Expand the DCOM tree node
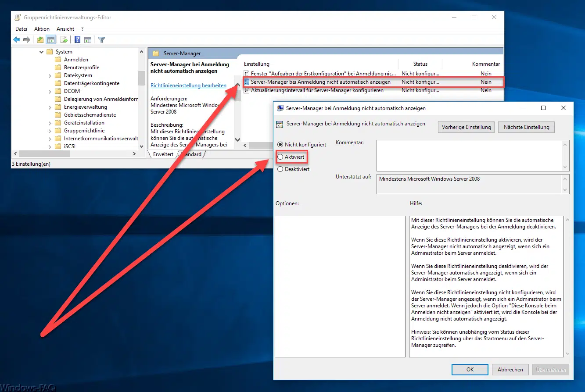 coord(50,91)
